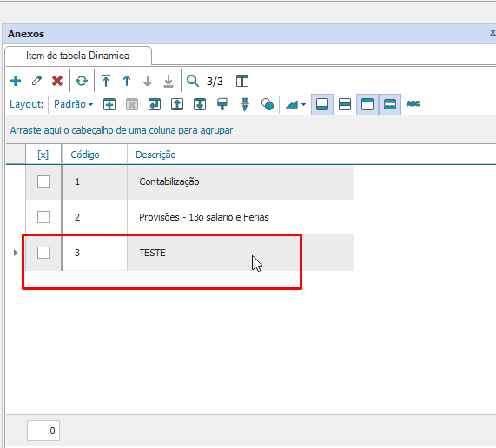496x448 pixels.
Task: Click the layout icon with the up arrow
Action: (177, 104)
